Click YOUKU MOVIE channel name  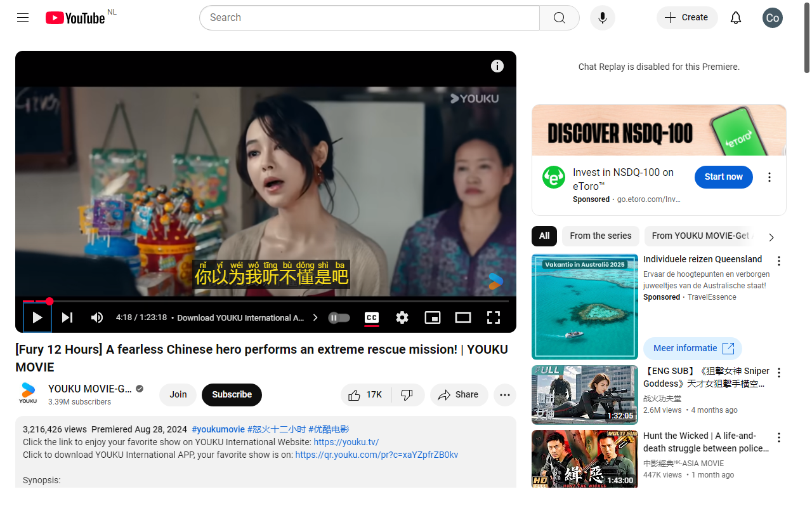tap(90, 389)
